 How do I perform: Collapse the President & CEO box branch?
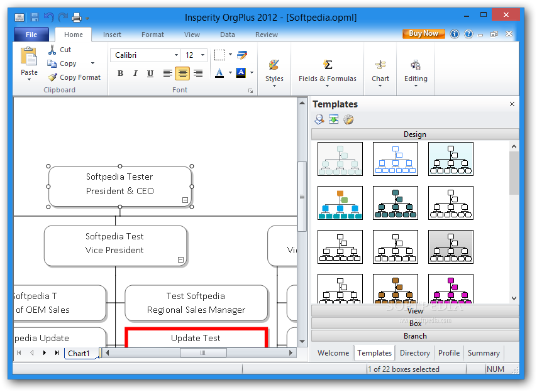pyautogui.click(x=185, y=200)
